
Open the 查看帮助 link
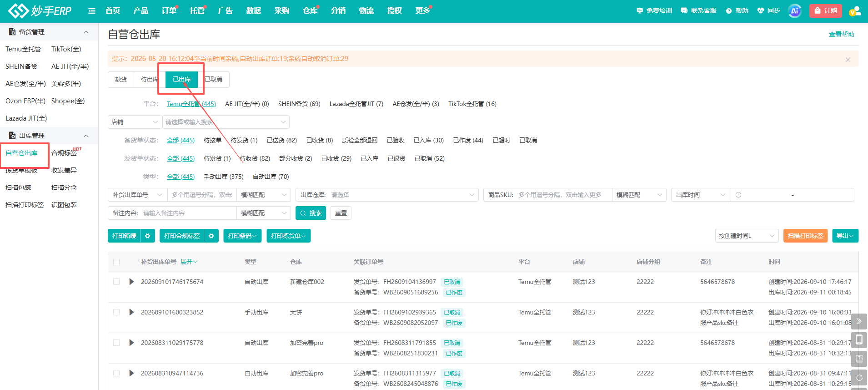click(841, 34)
